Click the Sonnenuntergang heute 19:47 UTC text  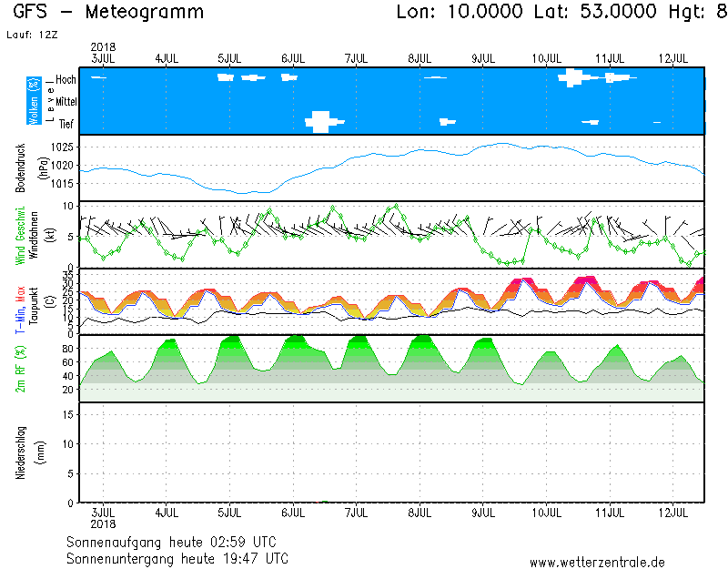pyautogui.click(x=177, y=557)
